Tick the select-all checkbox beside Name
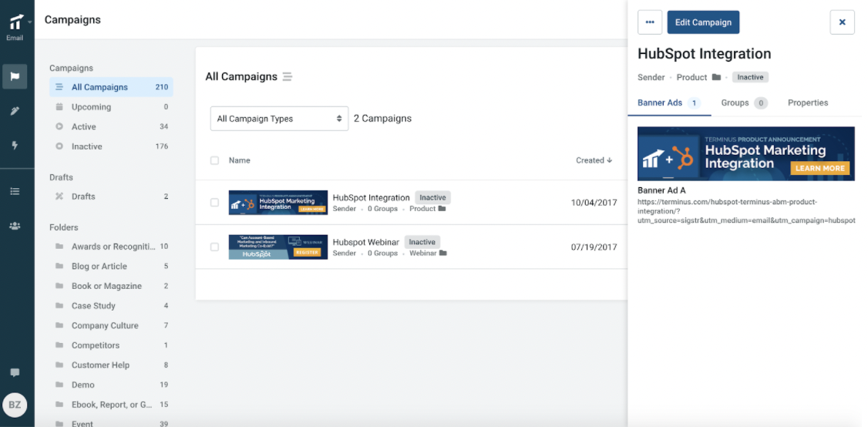The width and height of the screenshot is (868, 427). tap(214, 160)
